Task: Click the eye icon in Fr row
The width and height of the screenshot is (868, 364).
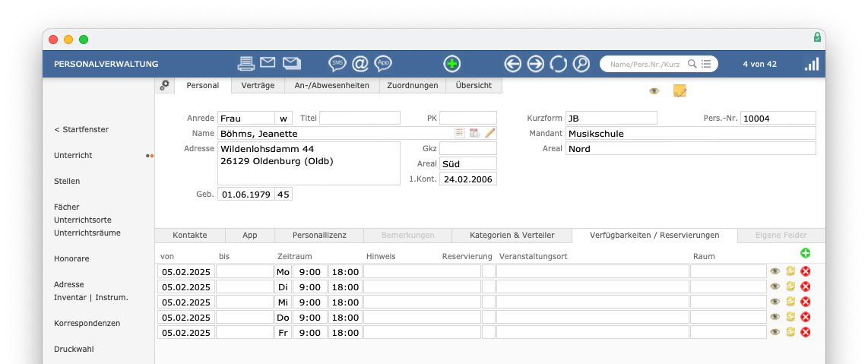Action: pyautogui.click(x=775, y=332)
